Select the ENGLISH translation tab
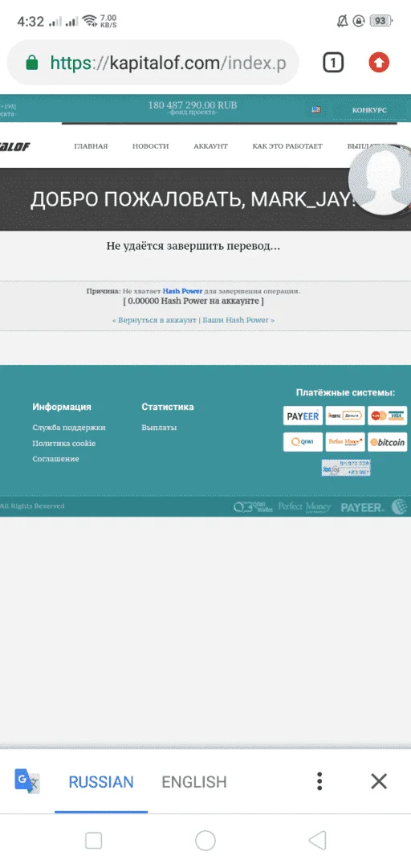 (194, 782)
